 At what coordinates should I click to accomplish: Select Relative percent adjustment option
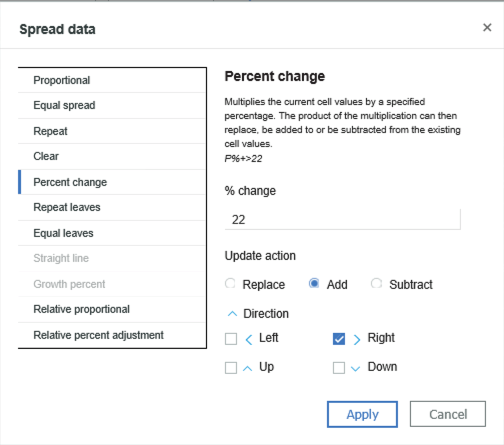pos(112,335)
